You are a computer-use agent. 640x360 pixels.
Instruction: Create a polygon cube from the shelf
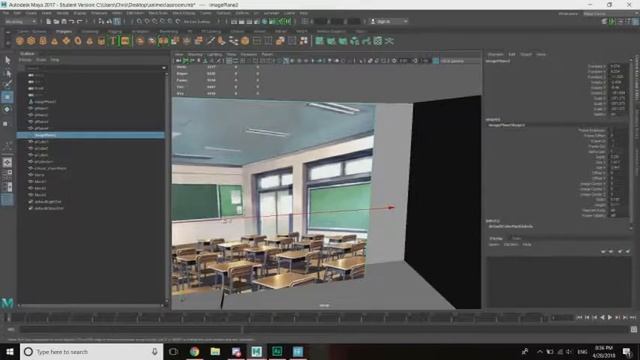point(31,41)
